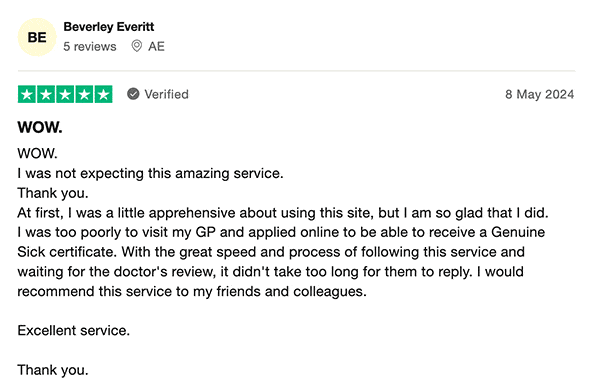Click the AE country code label
The height and width of the screenshot is (384, 600).
tap(157, 47)
